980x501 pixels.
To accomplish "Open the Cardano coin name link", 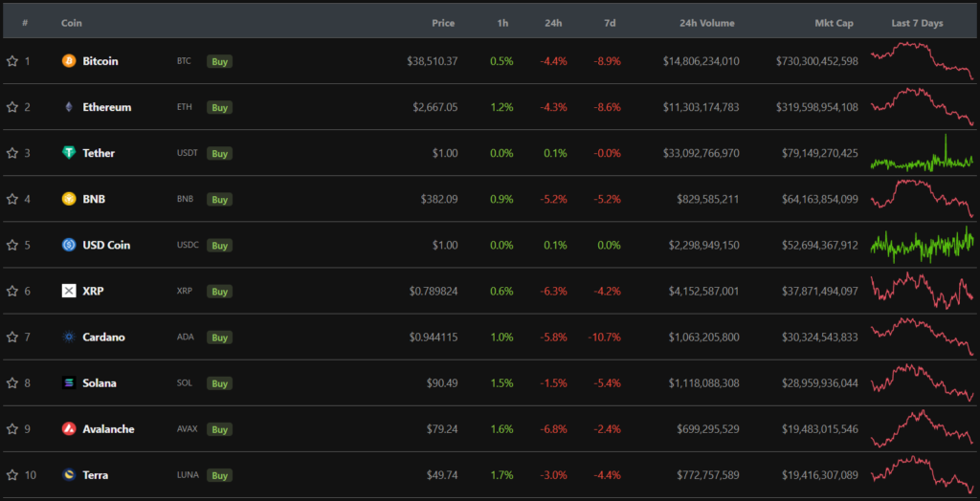I will [x=103, y=338].
